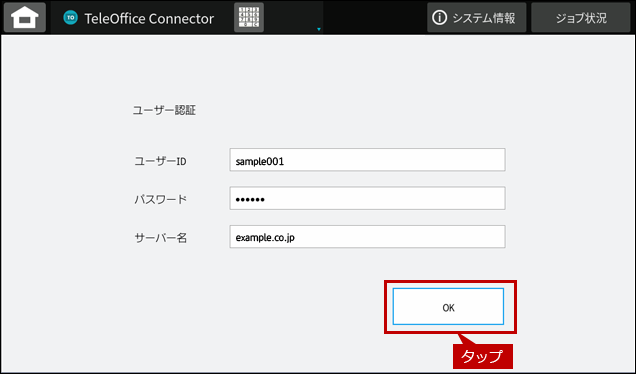This screenshot has width=636, height=374.
Task: Tap the Home icon button
Action: tap(25, 17)
